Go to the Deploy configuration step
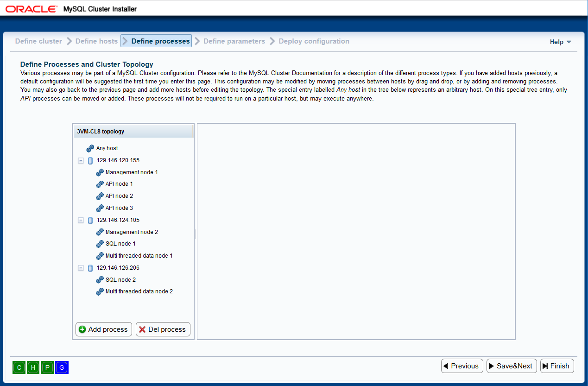The width and height of the screenshot is (588, 386). point(314,41)
